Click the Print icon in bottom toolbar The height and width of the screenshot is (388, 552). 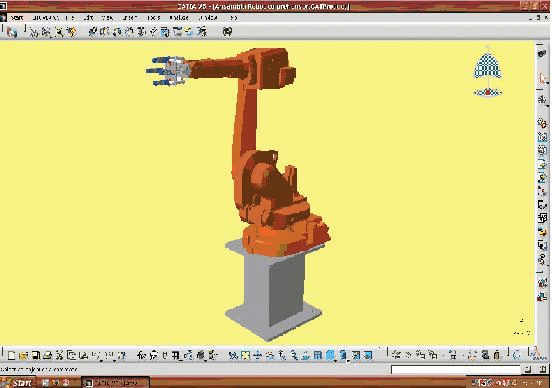pyautogui.click(x=48, y=356)
